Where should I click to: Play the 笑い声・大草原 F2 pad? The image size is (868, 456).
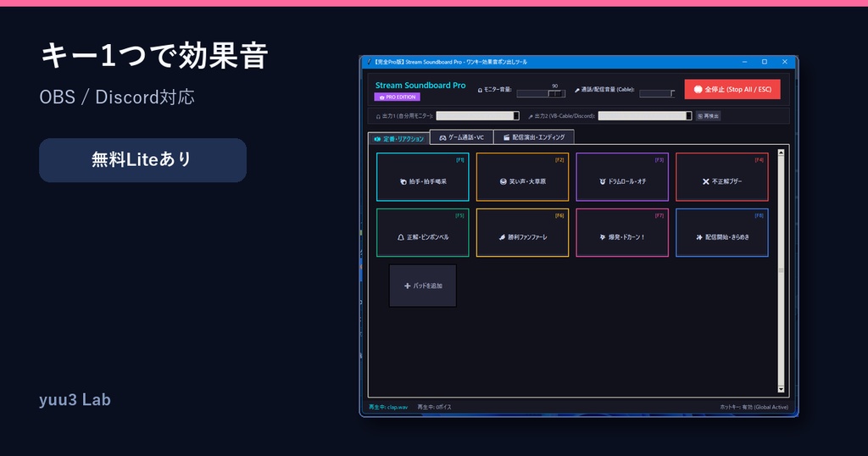522,177
